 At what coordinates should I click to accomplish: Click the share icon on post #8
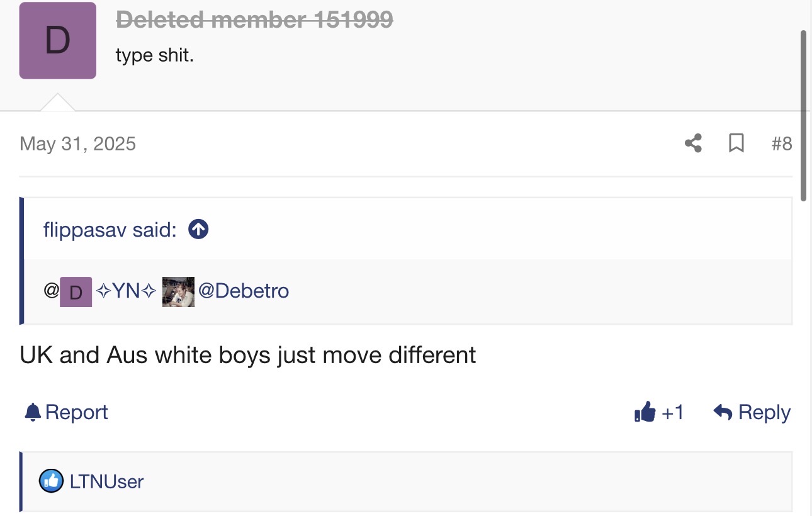pos(693,143)
